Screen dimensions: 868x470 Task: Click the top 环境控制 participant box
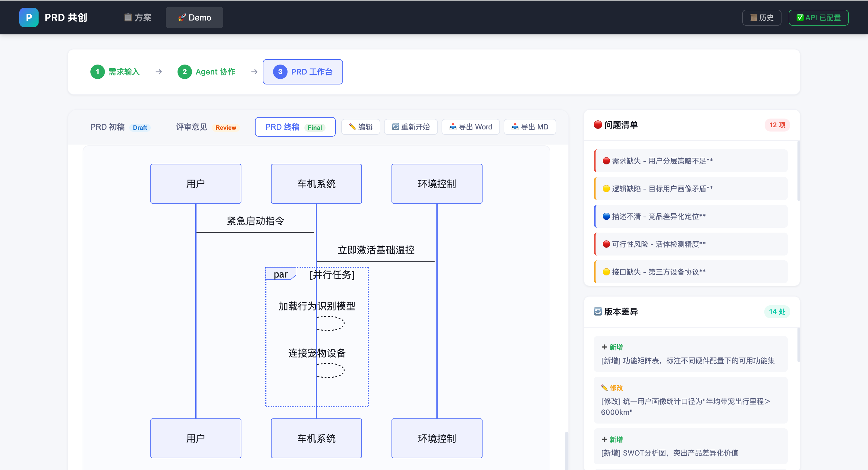pos(437,184)
